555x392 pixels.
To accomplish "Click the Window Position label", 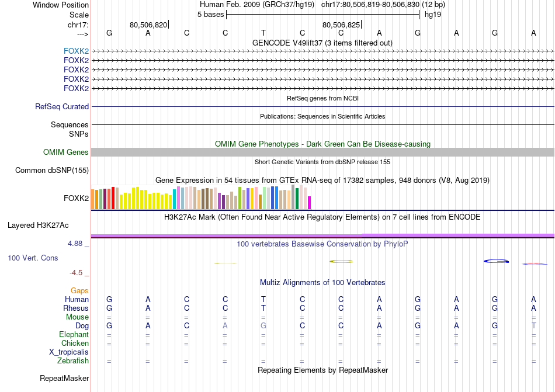I will pyautogui.click(x=61, y=5).
